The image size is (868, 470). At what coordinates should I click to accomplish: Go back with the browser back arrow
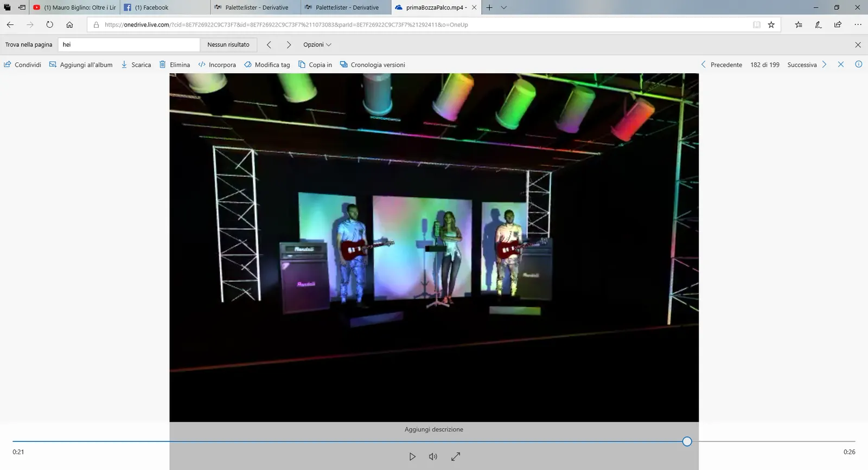click(x=10, y=24)
